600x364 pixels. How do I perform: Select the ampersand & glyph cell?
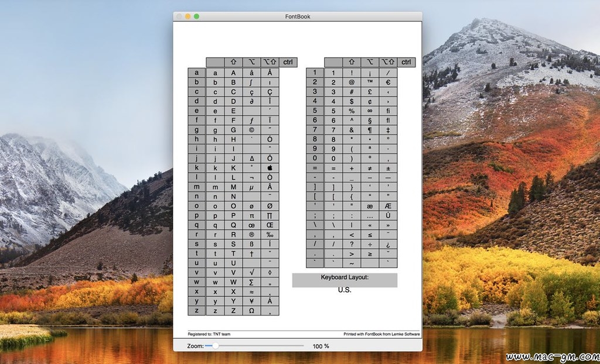pos(352,130)
